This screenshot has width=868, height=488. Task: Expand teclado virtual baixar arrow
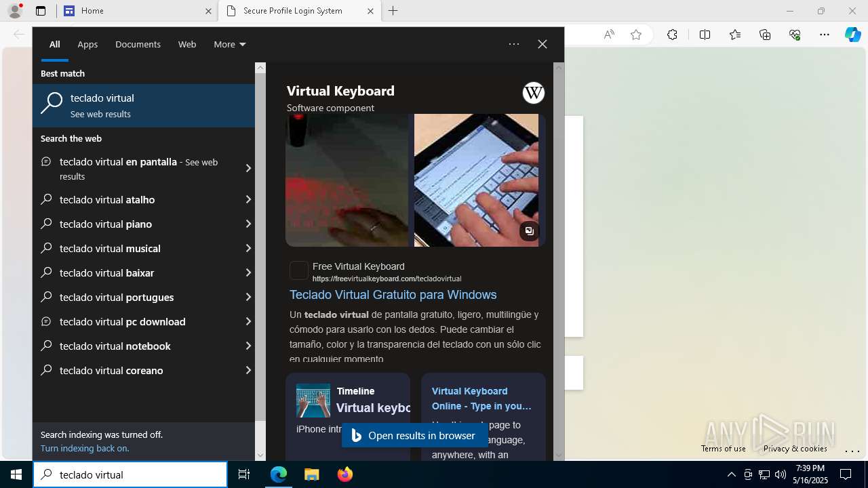(x=248, y=272)
